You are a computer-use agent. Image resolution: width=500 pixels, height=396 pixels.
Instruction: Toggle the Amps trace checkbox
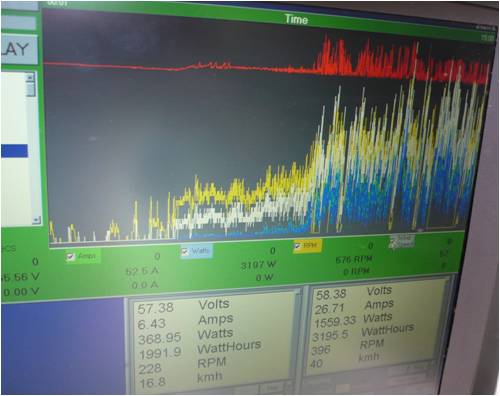coord(70,257)
